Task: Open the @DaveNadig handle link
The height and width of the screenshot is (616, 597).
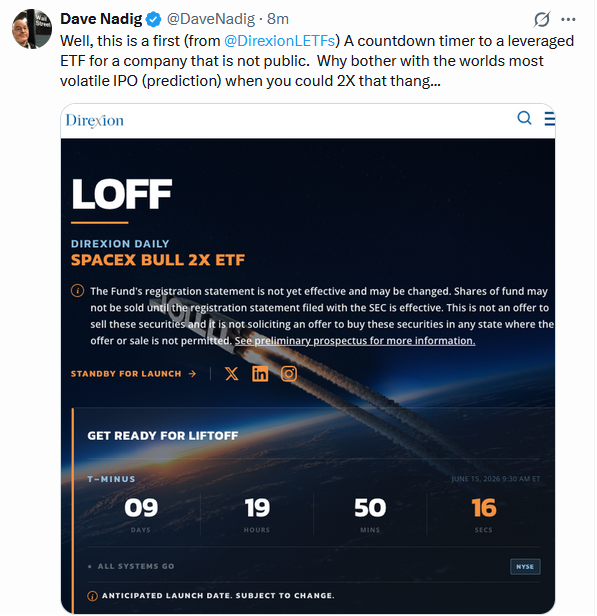Action: (211, 19)
